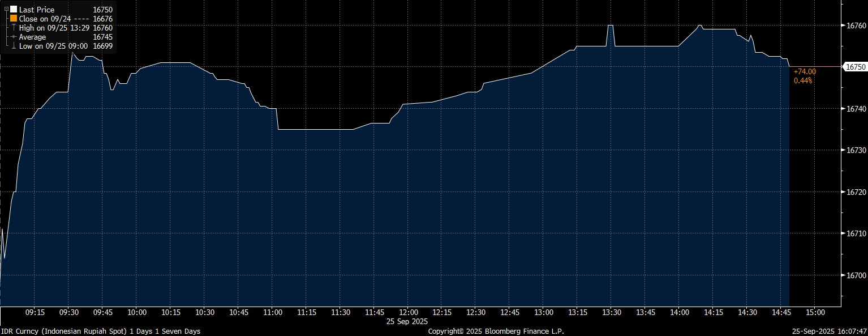Screen dimensions: 868x336
Task: Click the 0.44% percent change label
Action: coord(803,80)
